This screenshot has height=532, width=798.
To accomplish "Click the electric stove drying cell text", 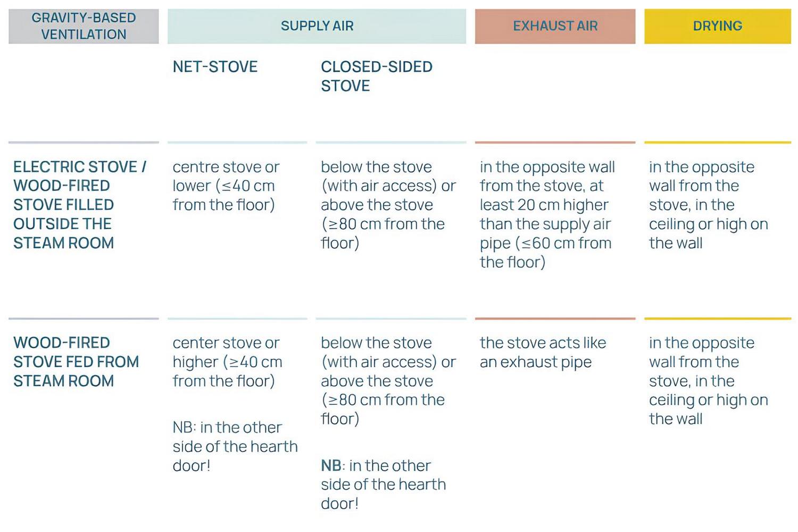I will [x=709, y=205].
